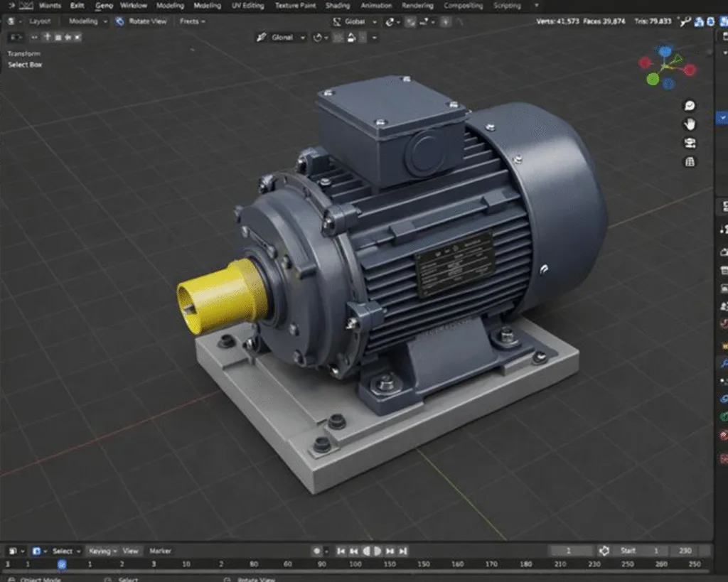Image resolution: width=728 pixels, height=582 pixels.
Task: Select the square select mode icon
Action: [58, 37]
